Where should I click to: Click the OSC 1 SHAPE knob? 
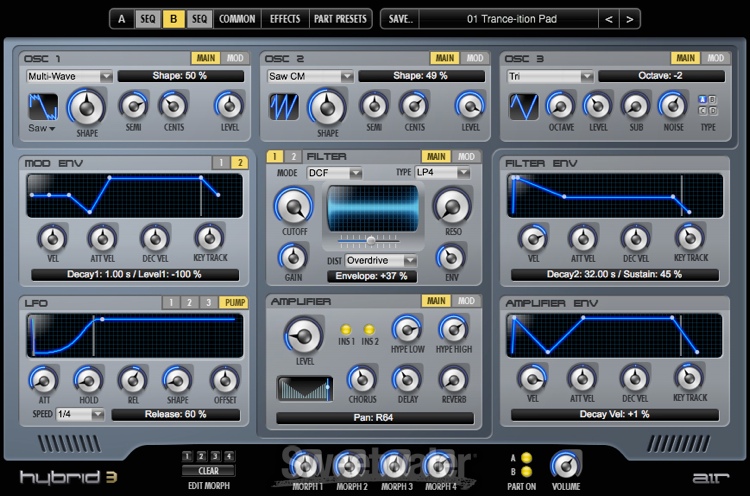tap(87, 107)
